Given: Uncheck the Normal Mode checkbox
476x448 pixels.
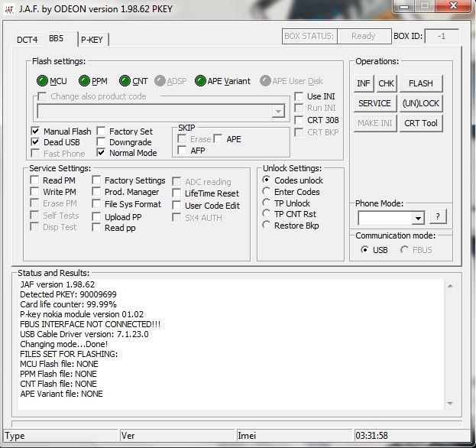Looking at the screenshot, I should [101, 152].
